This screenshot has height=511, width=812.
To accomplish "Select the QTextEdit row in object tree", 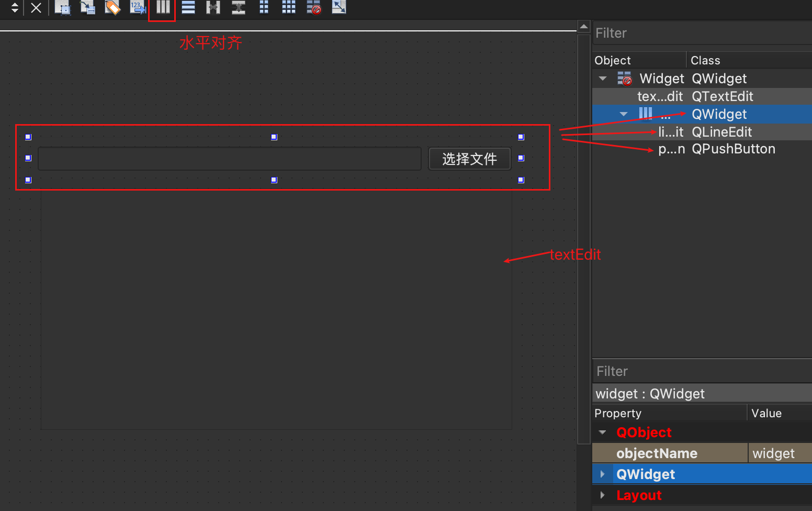I will (702, 96).
